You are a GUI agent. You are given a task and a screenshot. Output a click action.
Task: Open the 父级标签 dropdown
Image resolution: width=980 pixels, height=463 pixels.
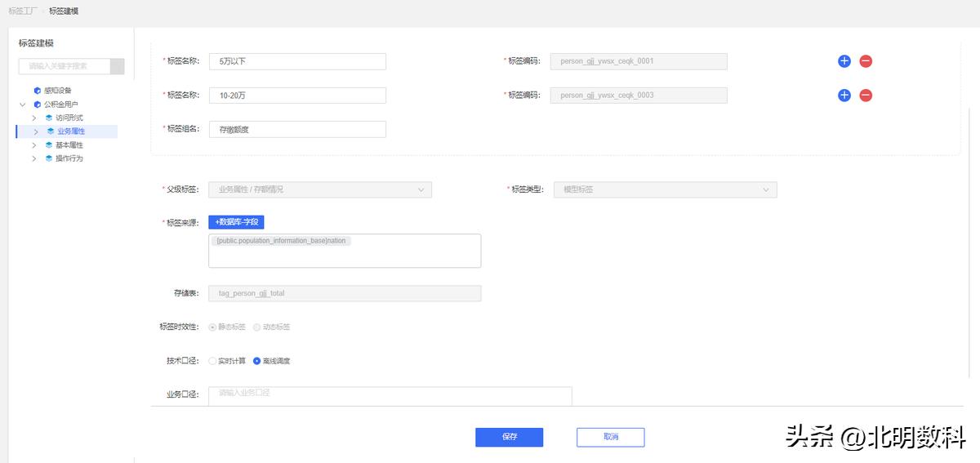tap(319, 189)
